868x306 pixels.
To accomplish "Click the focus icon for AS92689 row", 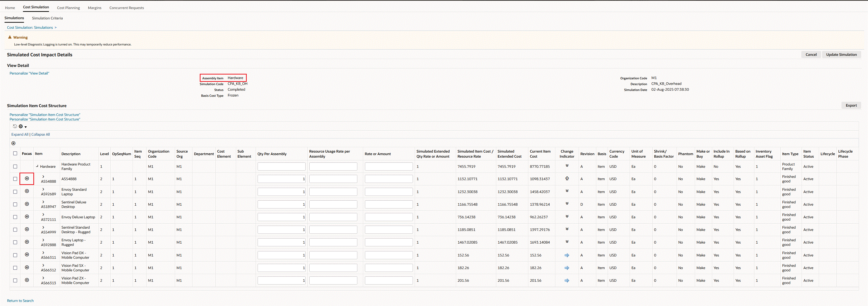I will (x=27, y=191).
